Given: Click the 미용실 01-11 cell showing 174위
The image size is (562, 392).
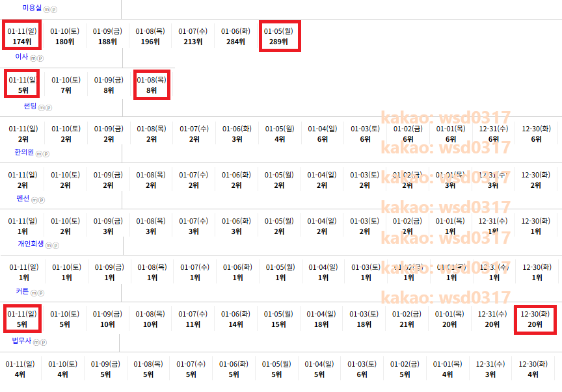Looking at the screenshot, I should (x=22, y=36).
